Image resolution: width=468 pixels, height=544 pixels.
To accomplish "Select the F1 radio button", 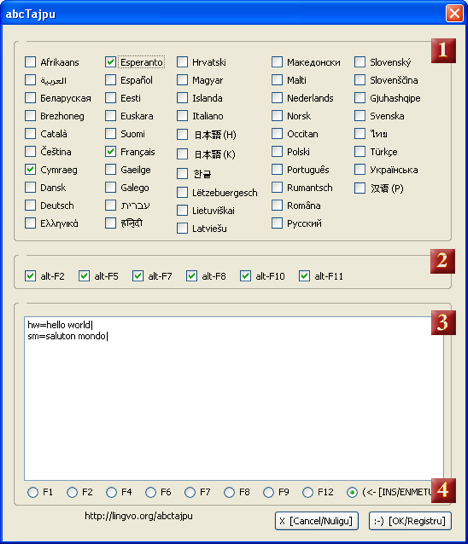I will (x=33, y=492).
